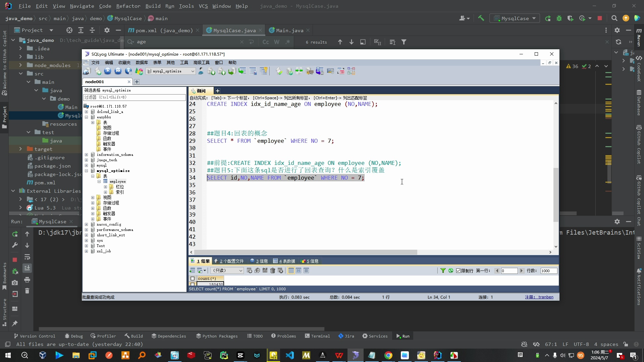Open SQLyog 数据库 menu

click(x=142, y=63)
